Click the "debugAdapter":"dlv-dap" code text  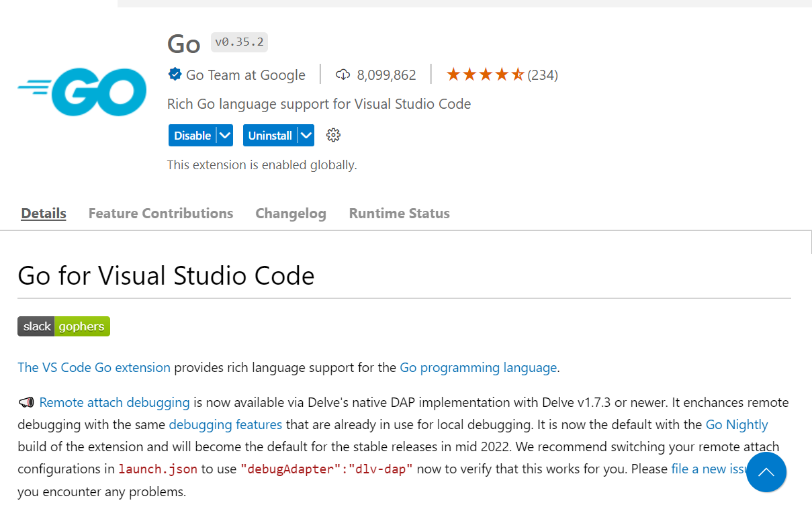(x=326, y=469)
